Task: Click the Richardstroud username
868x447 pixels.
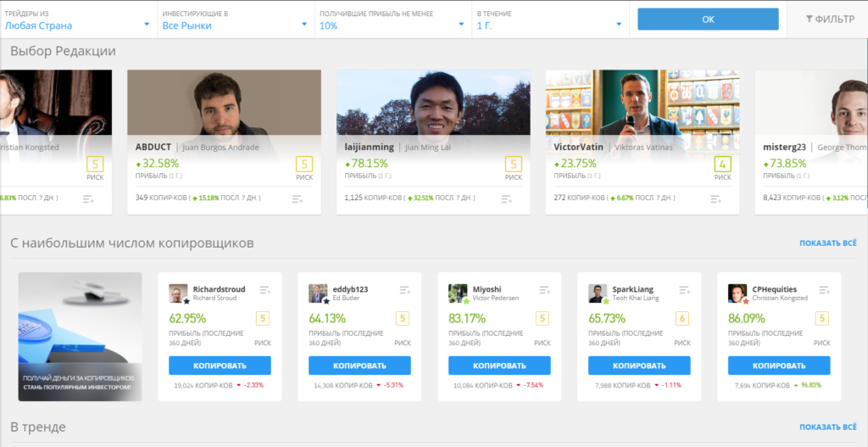Action: (x=220, y=289)
